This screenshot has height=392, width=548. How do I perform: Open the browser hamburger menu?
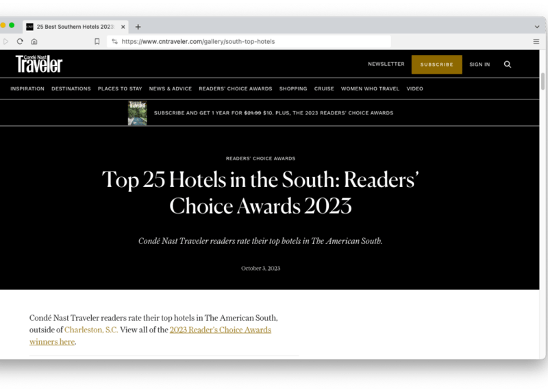pos(536,41)
